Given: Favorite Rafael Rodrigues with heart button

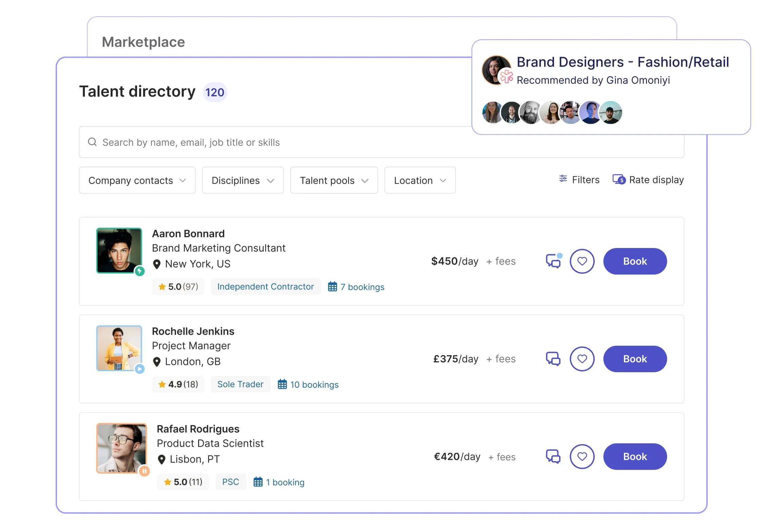Looking at the screenshot, I should (582, 456).
